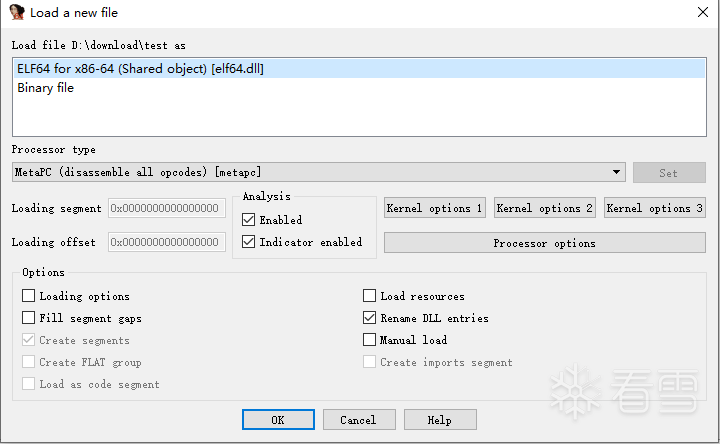Click the IDA icon in title bar
The height and width of the screenshot is (444, 720).
tap(16, 12)
